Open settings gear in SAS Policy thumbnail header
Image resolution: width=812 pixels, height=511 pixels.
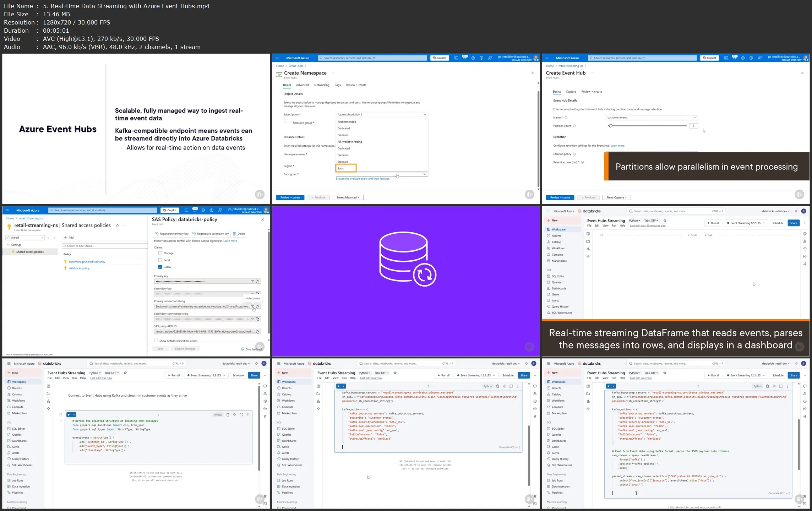[203, 210]
